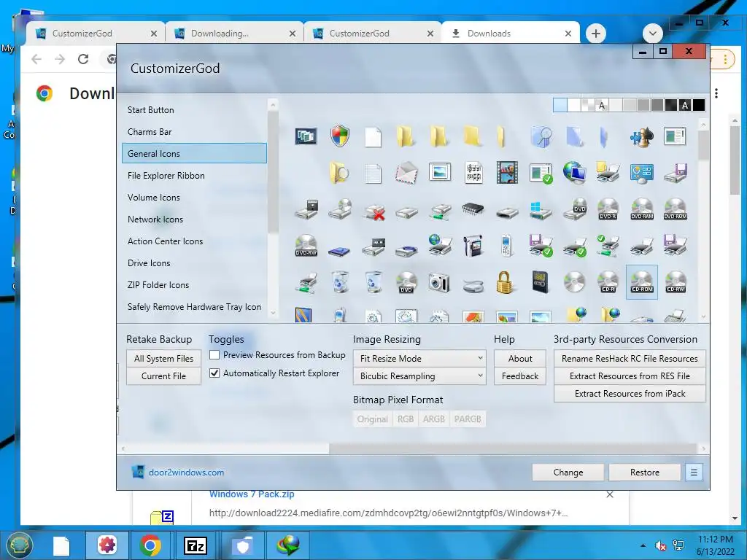
Task: Open the Bicubic Resampling dropdown
Action: 419,376
